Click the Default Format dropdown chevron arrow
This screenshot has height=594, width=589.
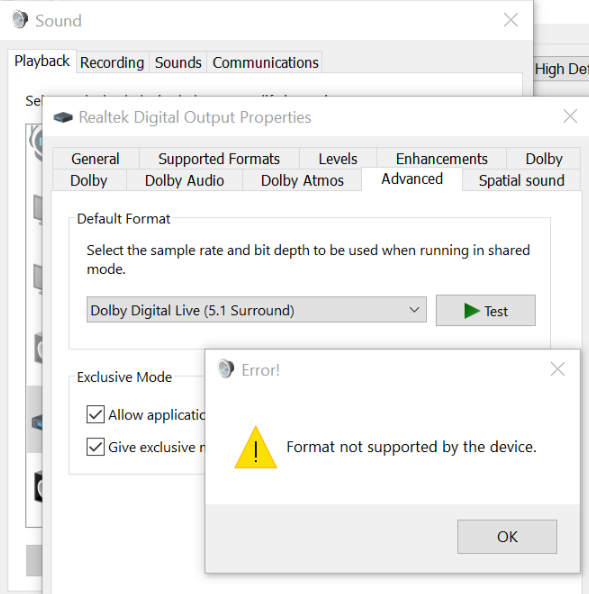pos(414,310)
